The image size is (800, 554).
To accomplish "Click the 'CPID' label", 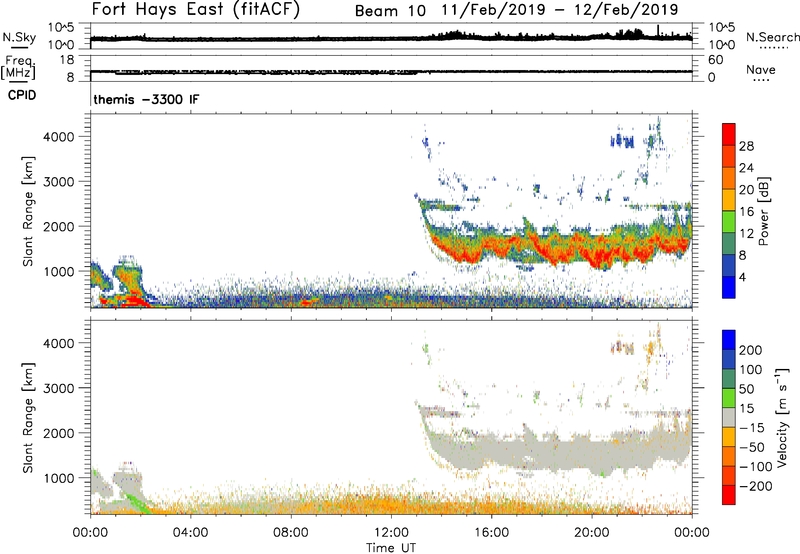I will [22, 95].
